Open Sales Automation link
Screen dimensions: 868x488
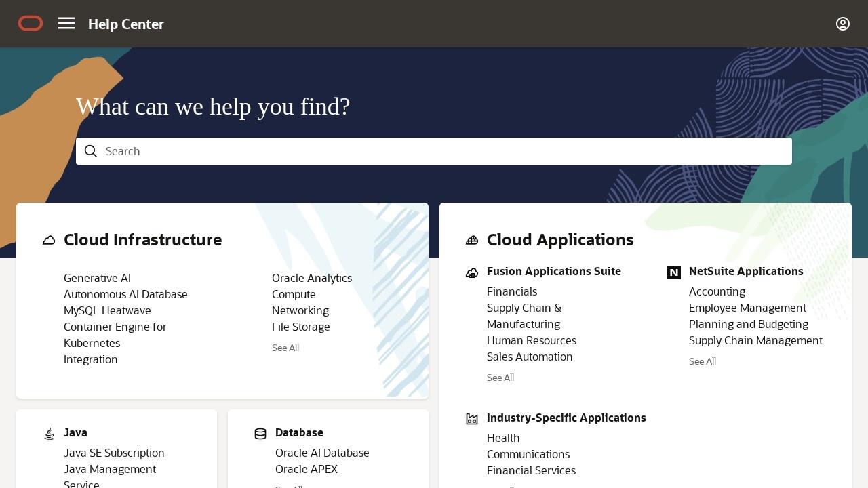[x=530, y=357]
